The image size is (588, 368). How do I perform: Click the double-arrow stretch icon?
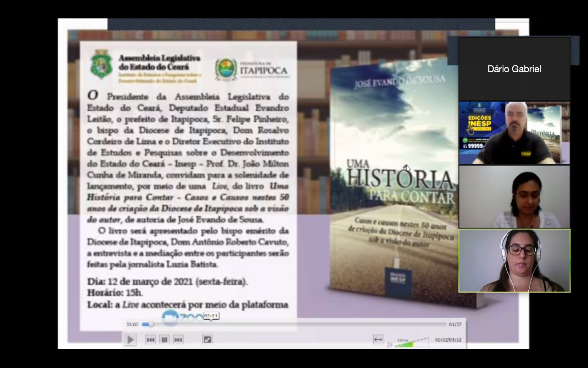point(378,339)
